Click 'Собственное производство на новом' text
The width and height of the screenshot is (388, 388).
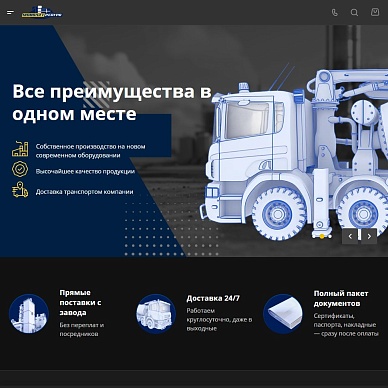click(x=90, y=146)
